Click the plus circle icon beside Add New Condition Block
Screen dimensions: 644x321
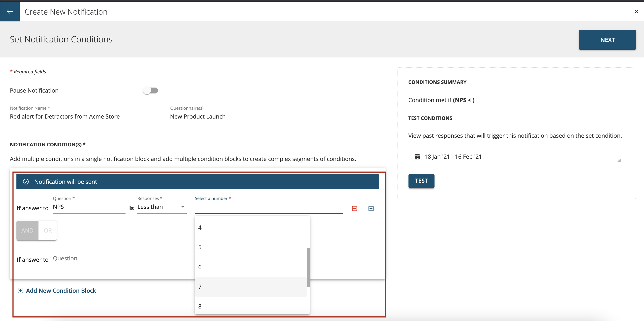(x=21, y=290)
